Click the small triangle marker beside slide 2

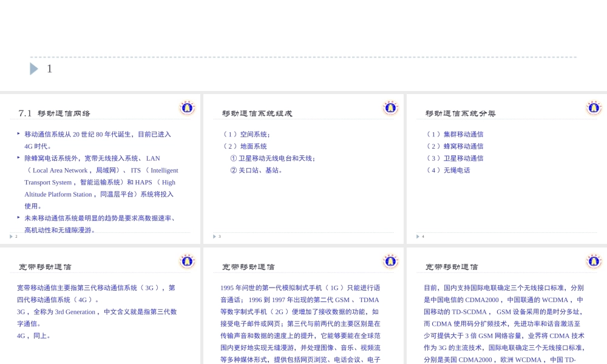(11, 237)
